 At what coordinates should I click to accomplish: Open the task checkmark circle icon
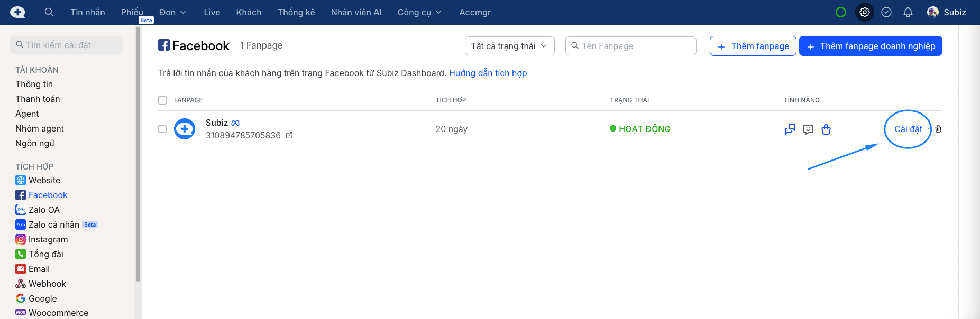coord(886,12)
